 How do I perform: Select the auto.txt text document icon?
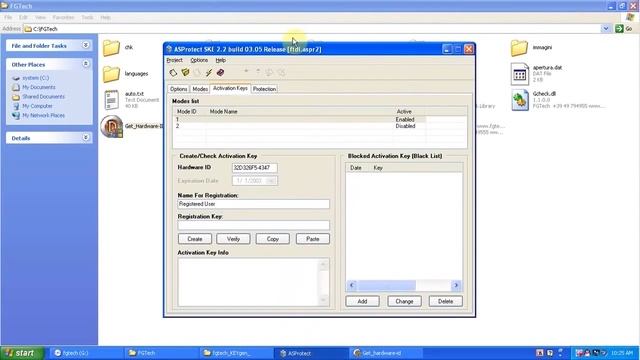point(111,100)
